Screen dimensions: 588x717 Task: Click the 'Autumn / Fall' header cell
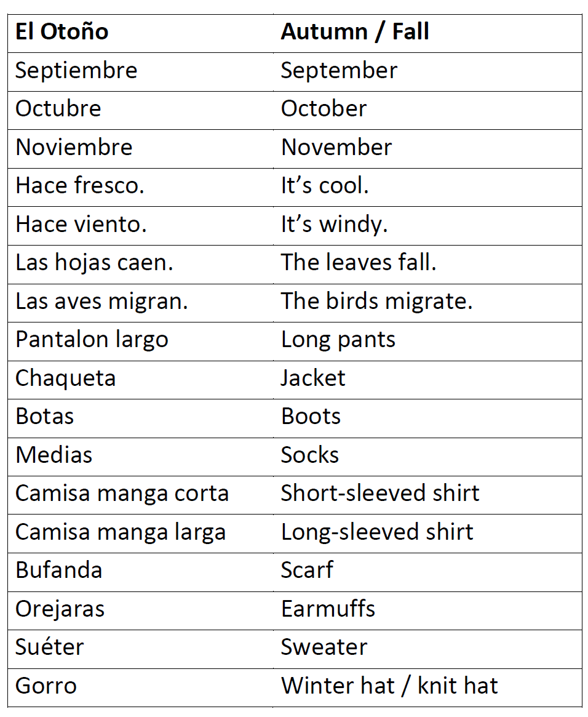click(355, 32)
